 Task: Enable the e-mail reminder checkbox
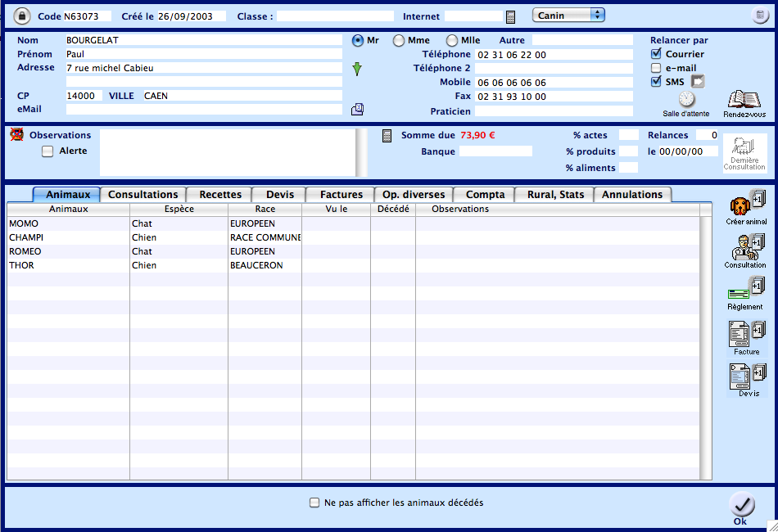(x=656, y=68)
